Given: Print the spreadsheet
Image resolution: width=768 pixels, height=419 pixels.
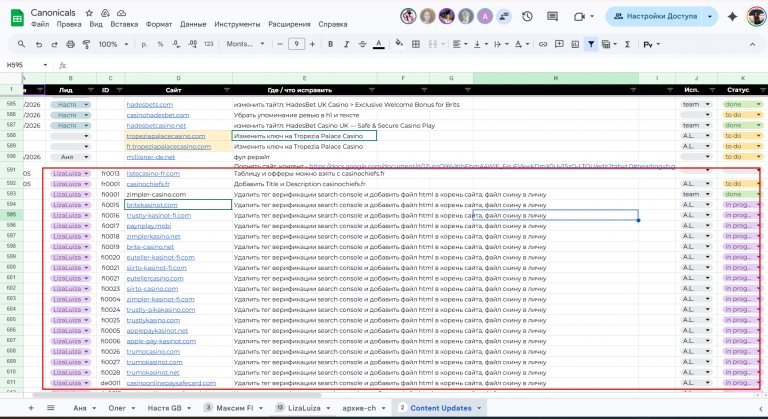Looking at the screenshot, I should (x=71, y=44).
